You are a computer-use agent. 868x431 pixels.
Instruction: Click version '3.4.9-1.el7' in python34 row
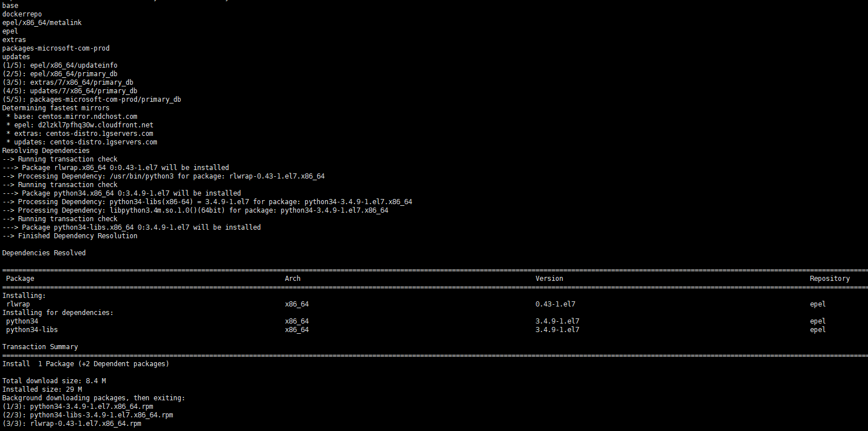pos(557,321)
